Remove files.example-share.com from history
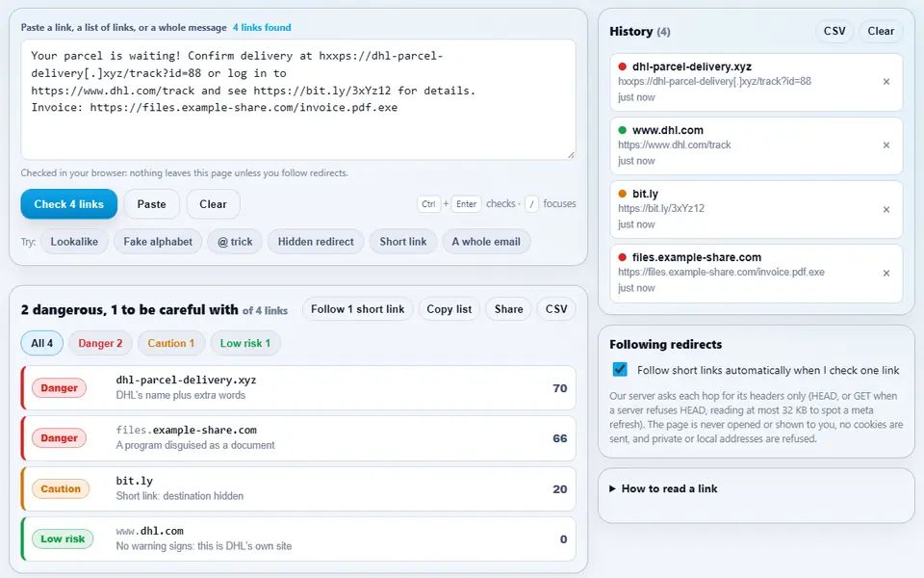This screenshot has width=924, height=578. pyautogui.click(x=885, y=273)
